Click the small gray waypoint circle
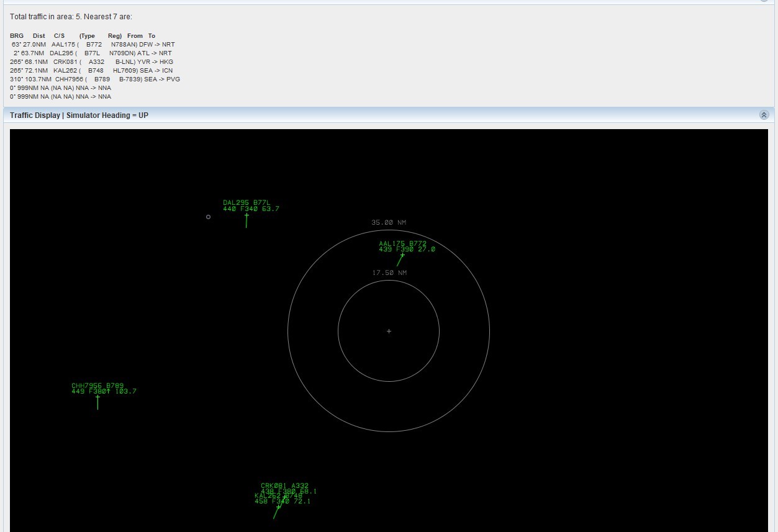 (208, 217)
